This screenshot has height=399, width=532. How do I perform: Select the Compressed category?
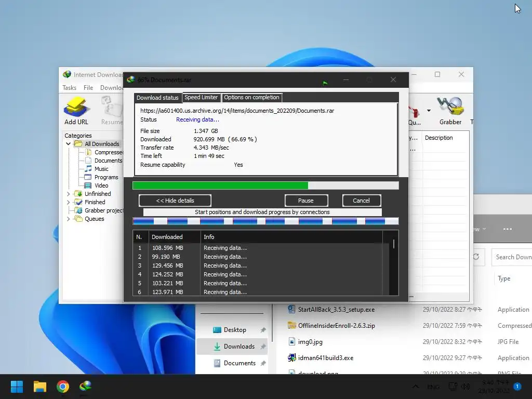click(x=109, y=152)
